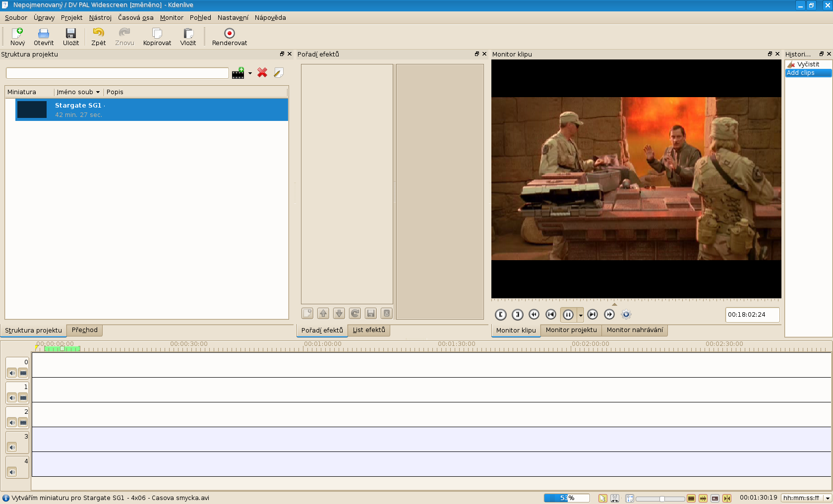The height and width of the screenshot is (504, 833).
Task: Copy selection with Kopírovat
Action: [157, 37]
